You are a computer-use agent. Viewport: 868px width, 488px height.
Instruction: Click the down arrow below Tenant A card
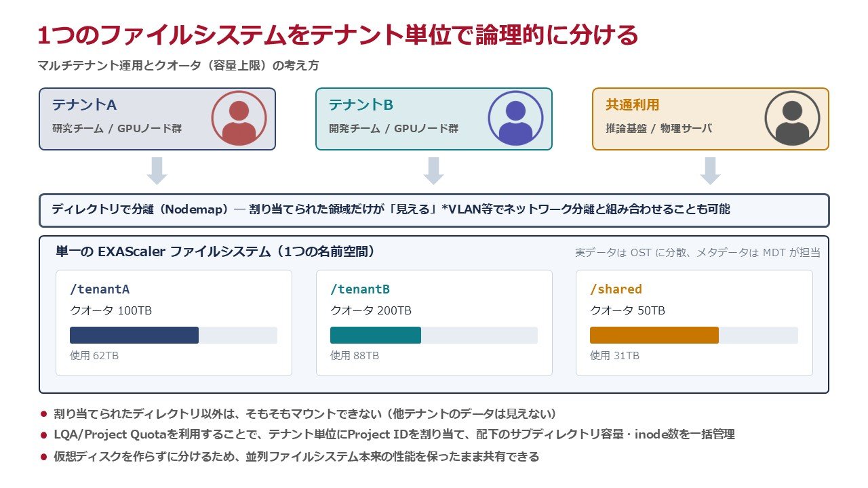click(157, 171)
